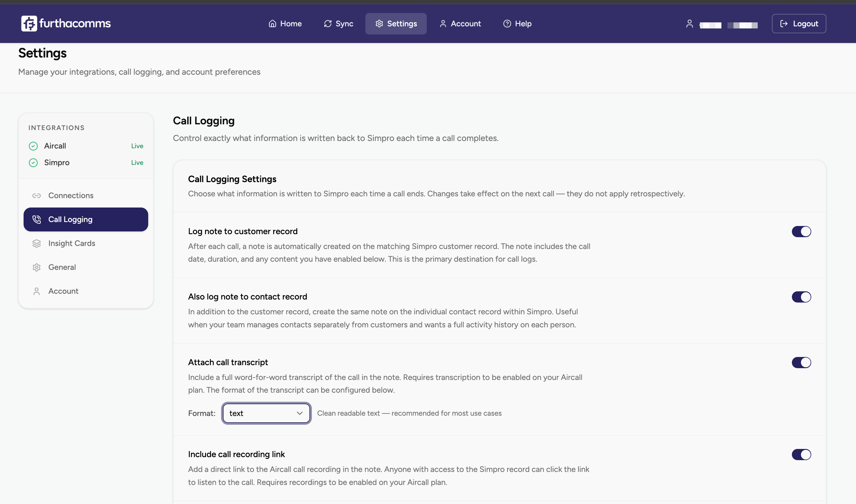Toggle Include call recording link switch
This screenshot has width=856, height=504.
coord(801,454)
